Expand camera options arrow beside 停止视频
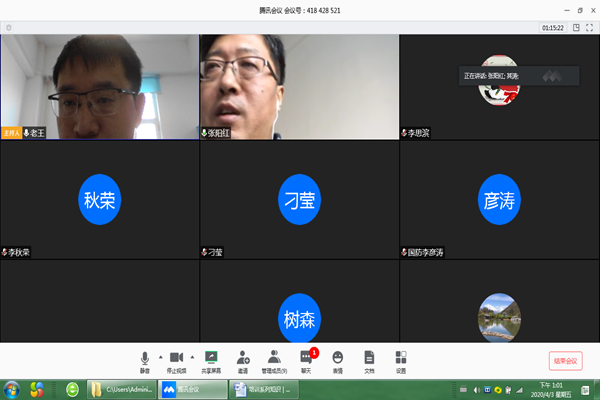Screen dimensions: 600x400 coord(192,357)
